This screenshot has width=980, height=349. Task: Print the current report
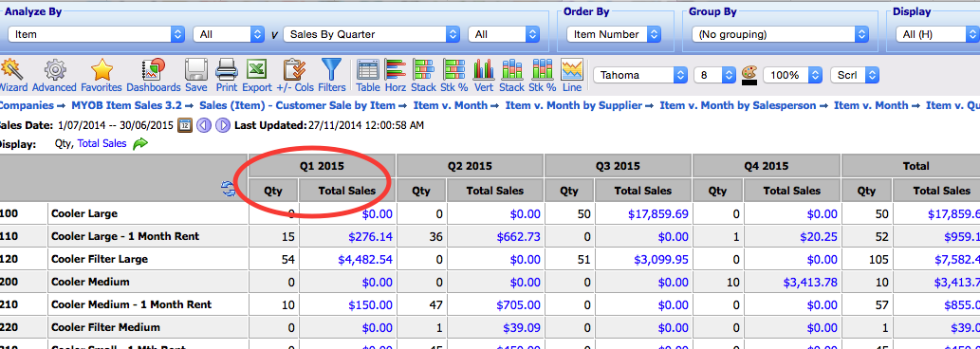point(227,76)
